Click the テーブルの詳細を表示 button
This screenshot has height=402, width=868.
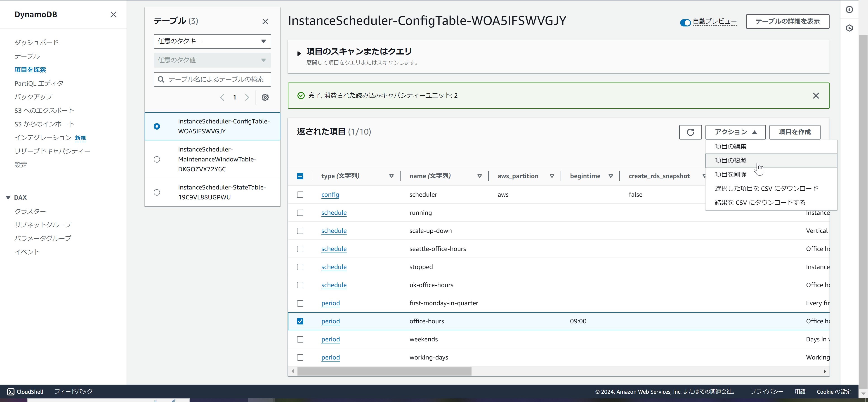(788, 21)
